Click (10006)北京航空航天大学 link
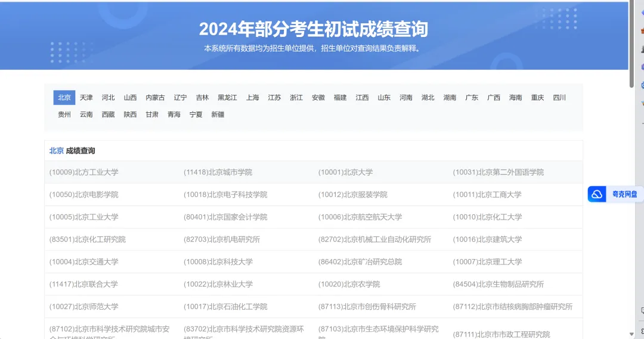 pyautogui.click(x=360, y=217)
